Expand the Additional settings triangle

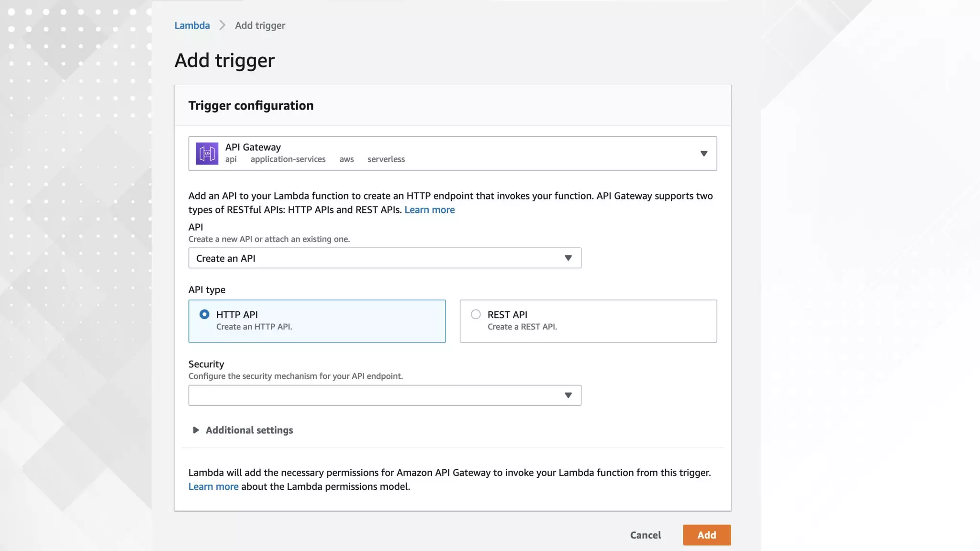tap(196, 430)
